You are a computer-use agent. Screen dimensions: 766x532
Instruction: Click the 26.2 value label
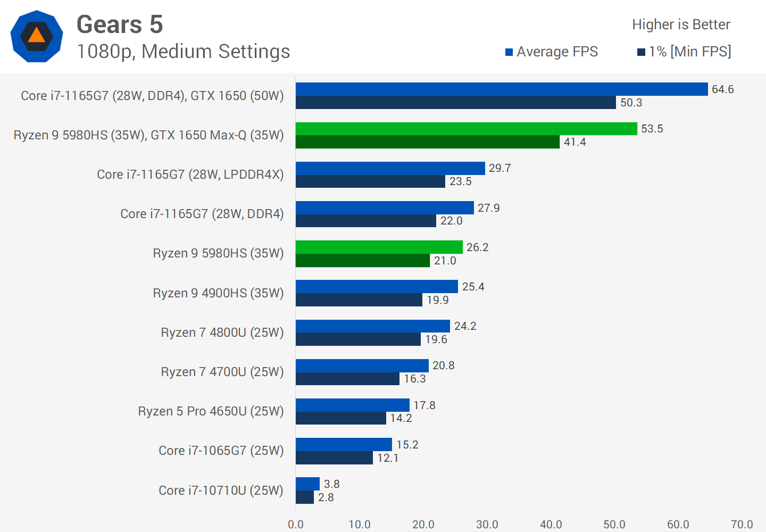(478, 247)
